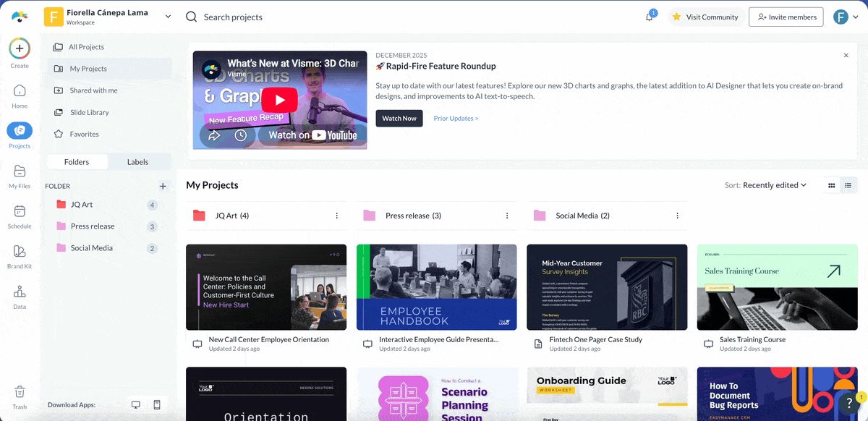Image resolution: width=868 pixels, height=421 pixels.
Task: Open Brand Kit in sidebar
Action: [x=20, y=256]
